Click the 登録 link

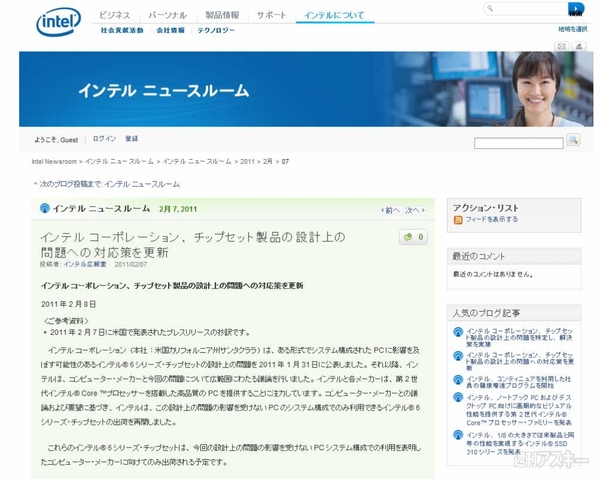tap(131, 139)
